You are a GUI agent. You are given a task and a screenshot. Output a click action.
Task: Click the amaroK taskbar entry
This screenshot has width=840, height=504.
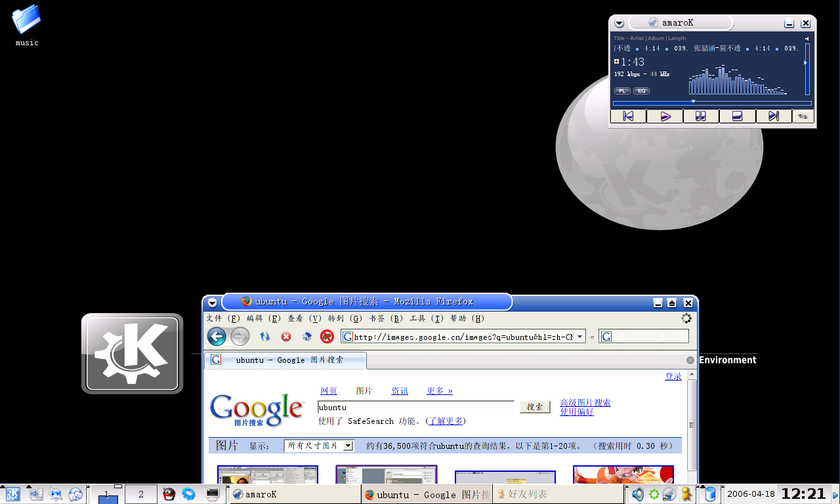click(x=295, y=494)
